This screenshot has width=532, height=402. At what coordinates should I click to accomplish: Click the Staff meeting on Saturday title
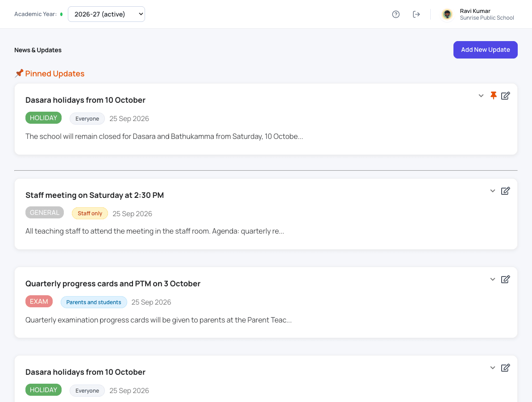click(x=95, y=195)
